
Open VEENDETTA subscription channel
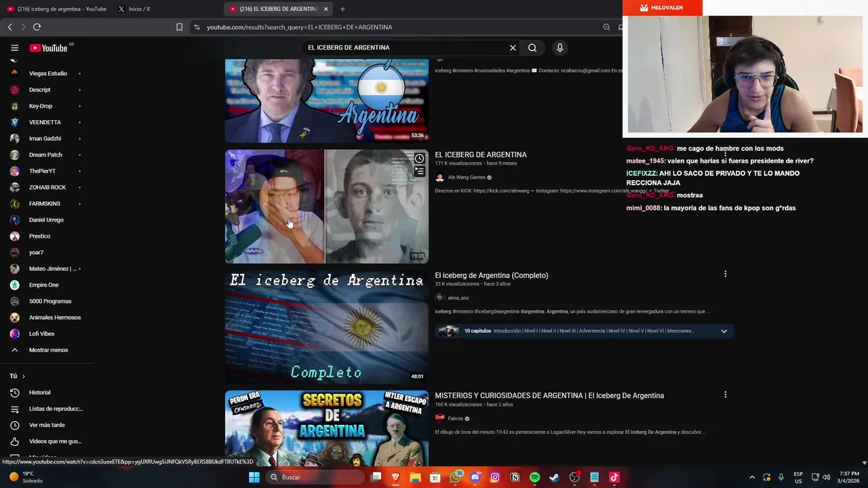coord(46,122)
